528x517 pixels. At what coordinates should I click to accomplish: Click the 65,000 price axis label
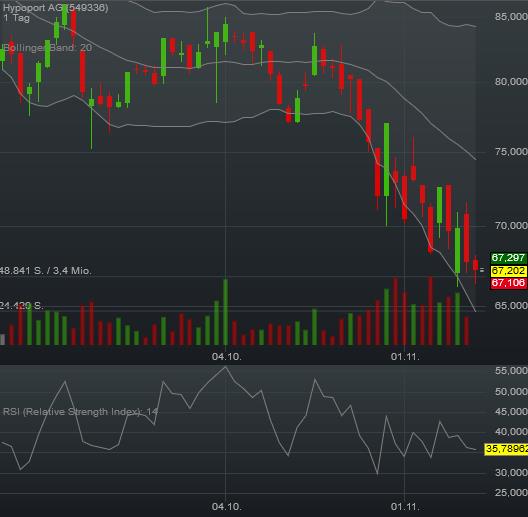tap(511, 305)
